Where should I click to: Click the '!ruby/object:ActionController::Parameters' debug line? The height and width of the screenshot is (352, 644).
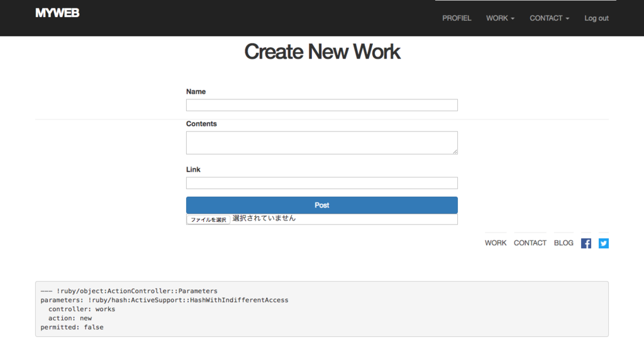129,291
